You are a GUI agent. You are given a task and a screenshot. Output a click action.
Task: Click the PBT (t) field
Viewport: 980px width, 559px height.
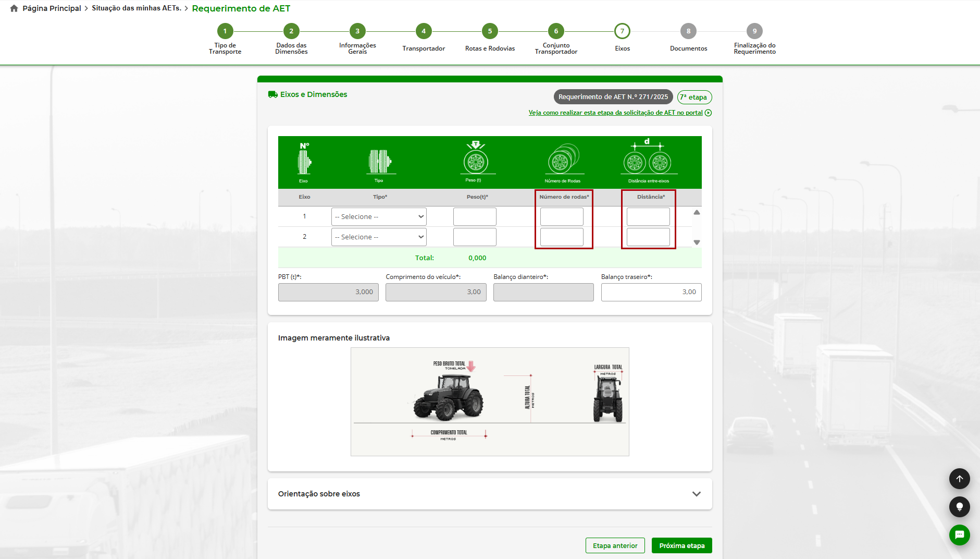tap(328, 292)
